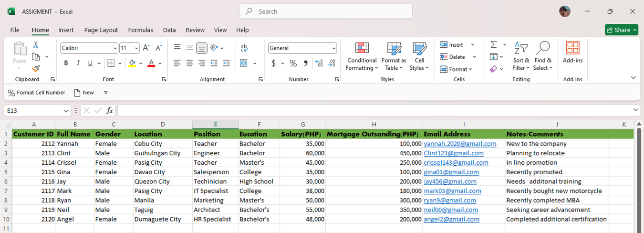Image resolution: width=644 pixels, height=233 pixels.
Task: Toggle Align Right horizontal alignment
Action: pos(202,63)
